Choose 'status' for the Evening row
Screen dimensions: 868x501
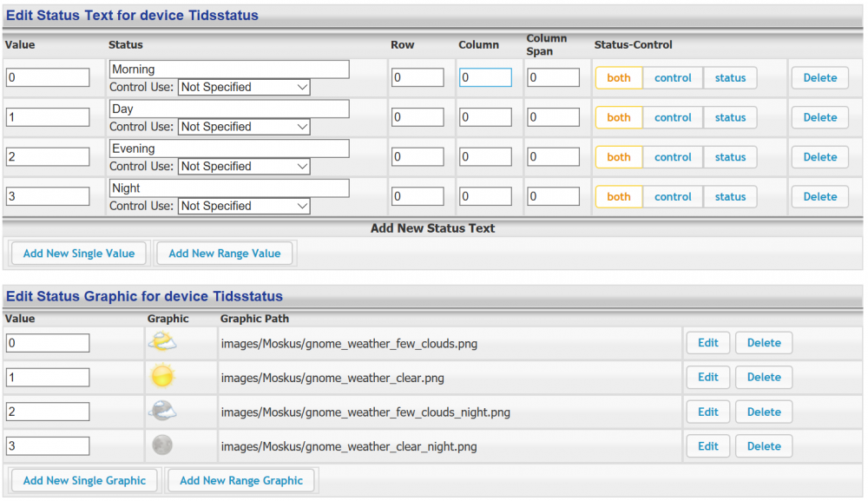pos(730,157)
